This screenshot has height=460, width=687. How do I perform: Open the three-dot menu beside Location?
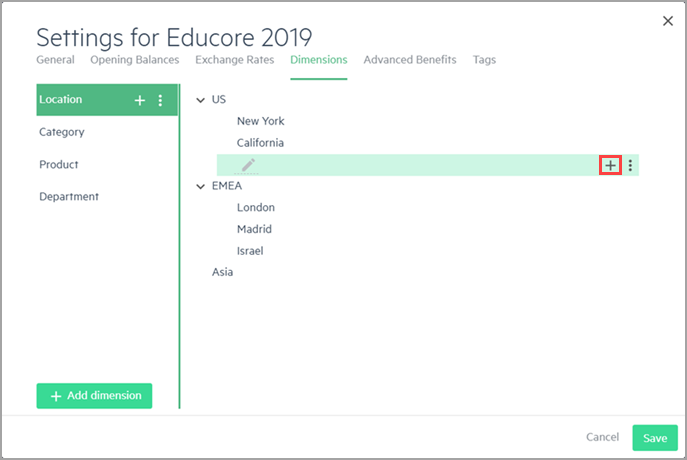pos(160,100)
